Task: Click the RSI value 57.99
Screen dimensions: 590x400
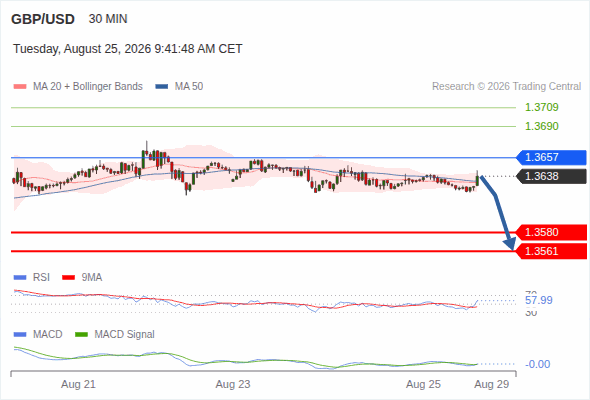Action: click(539, 300)
